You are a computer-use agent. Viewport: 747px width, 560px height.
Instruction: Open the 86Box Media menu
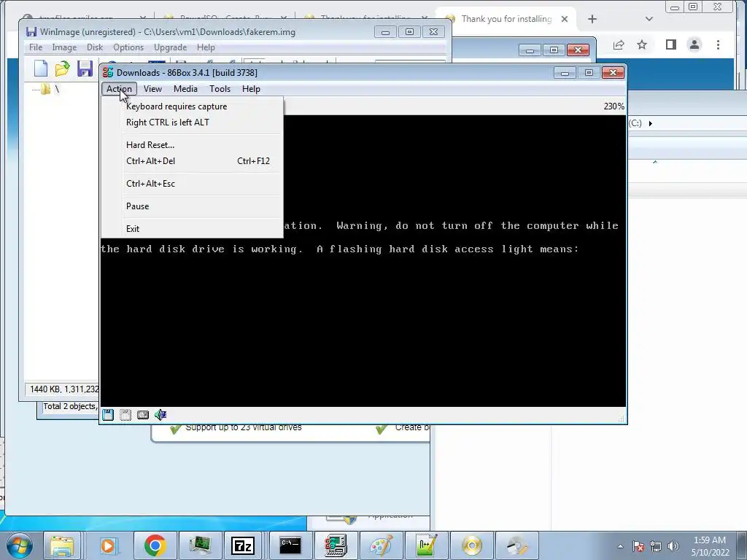pyautogui.click(x=185, y=89)
